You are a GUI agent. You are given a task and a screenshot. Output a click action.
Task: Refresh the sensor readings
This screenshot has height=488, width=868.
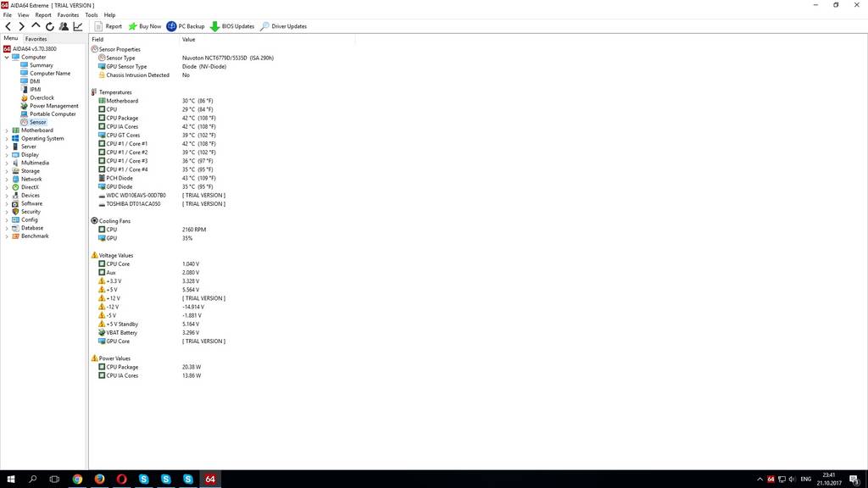[x=50, y=26]
